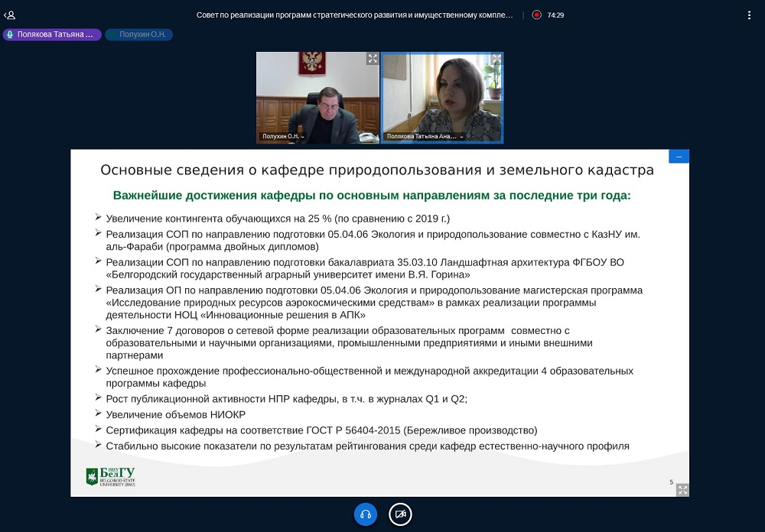Make the presentation slide fullscreen
This screenshot has width=765, height=532.
coord(682,489)
